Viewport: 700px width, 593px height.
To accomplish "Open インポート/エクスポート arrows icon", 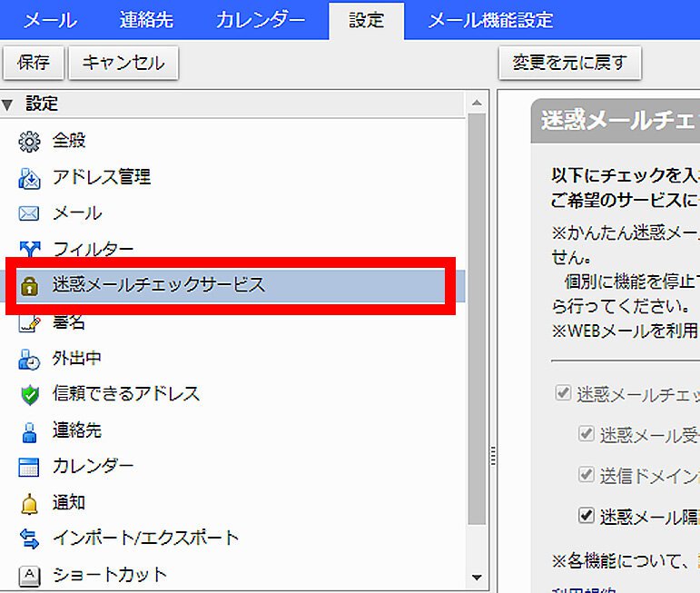I will point(29,539).
